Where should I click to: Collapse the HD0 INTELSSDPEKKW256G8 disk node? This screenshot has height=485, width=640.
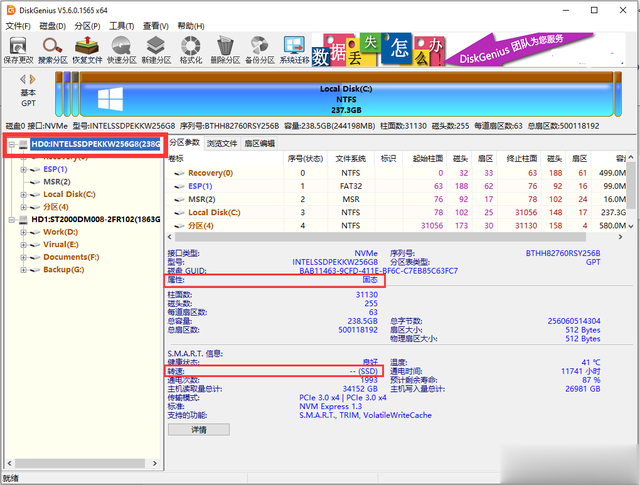pyautogui.click(x=12, y=144)
